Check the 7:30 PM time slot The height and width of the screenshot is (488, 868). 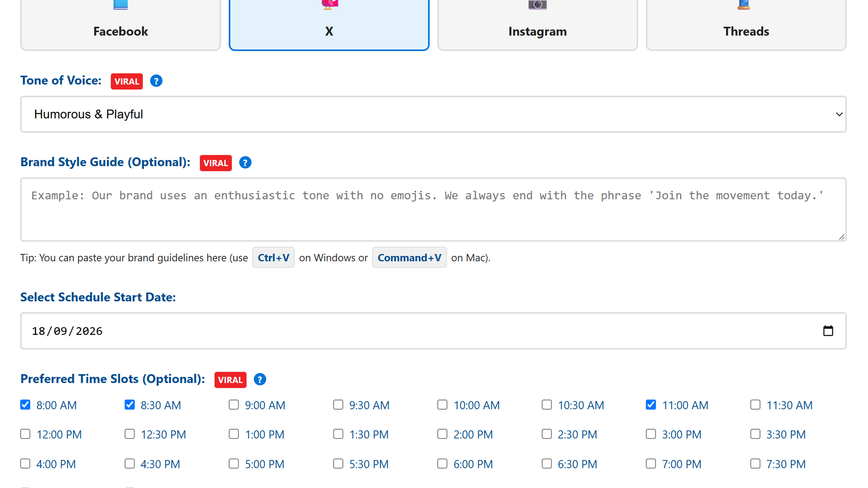pyautogui.click(x=755, y=464)
